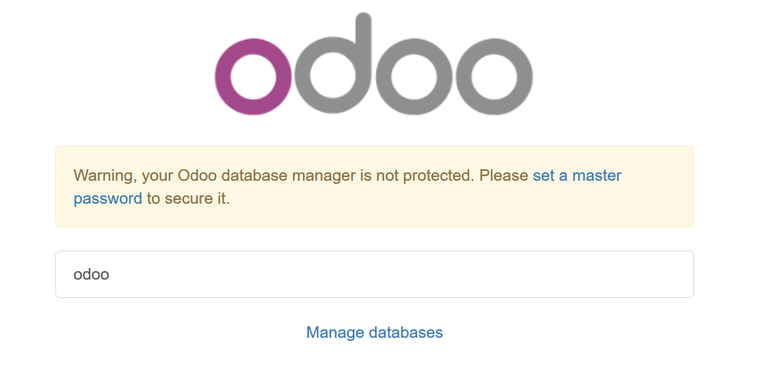Click the word "databases" in bottom link

pos(406,332)
